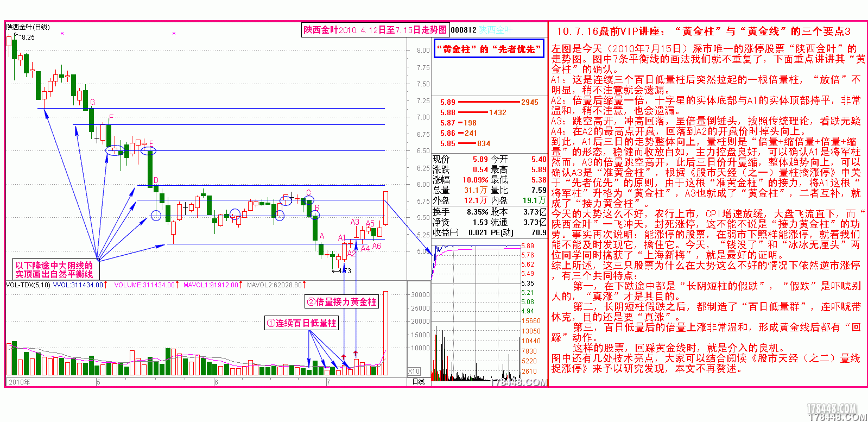Click the 2010年 label on the time axis
This screenshot has width=868, height=422.
pos(20,382)
